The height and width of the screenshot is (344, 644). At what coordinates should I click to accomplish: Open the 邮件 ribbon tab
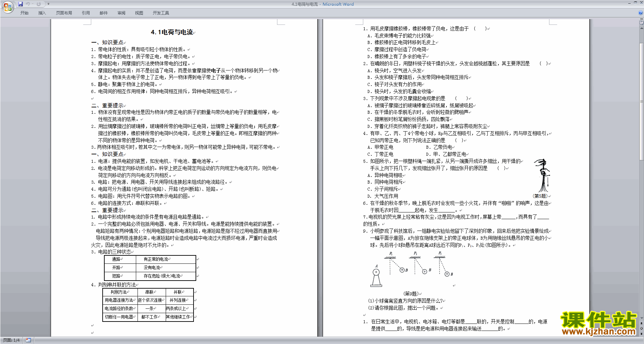point(104,13)
